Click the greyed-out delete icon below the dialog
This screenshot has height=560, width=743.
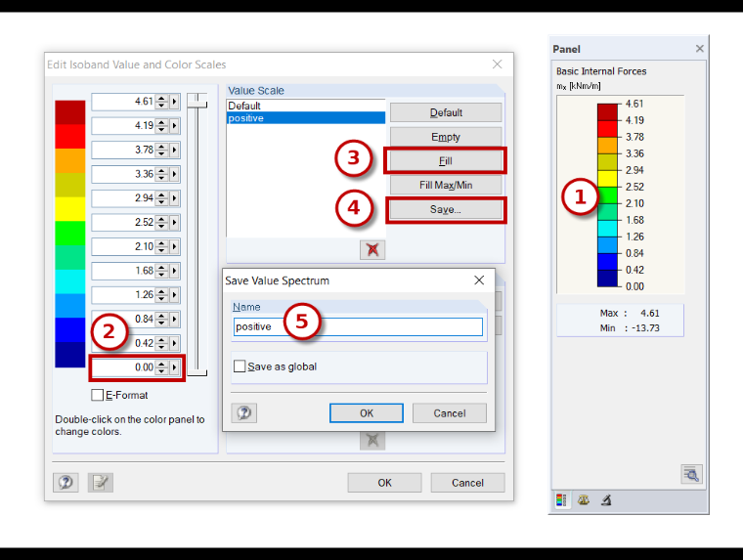[372, 440]
